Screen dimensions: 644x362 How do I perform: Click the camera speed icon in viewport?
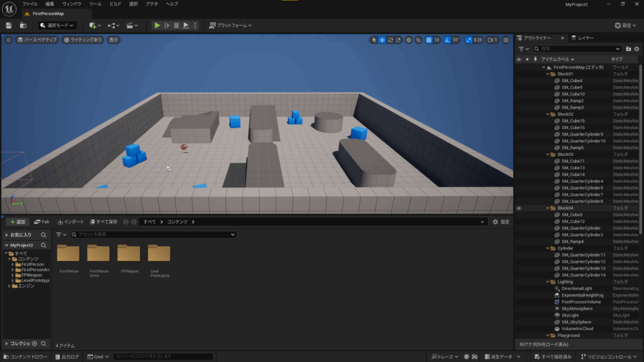point(491,40)
